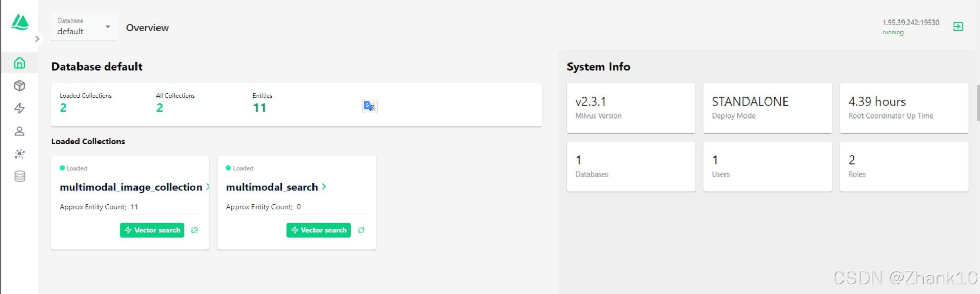The height and width of the screenshot is (294, 980).
Task: Click the v2.3.1 Milvus Version card
Action: point(631,108)
